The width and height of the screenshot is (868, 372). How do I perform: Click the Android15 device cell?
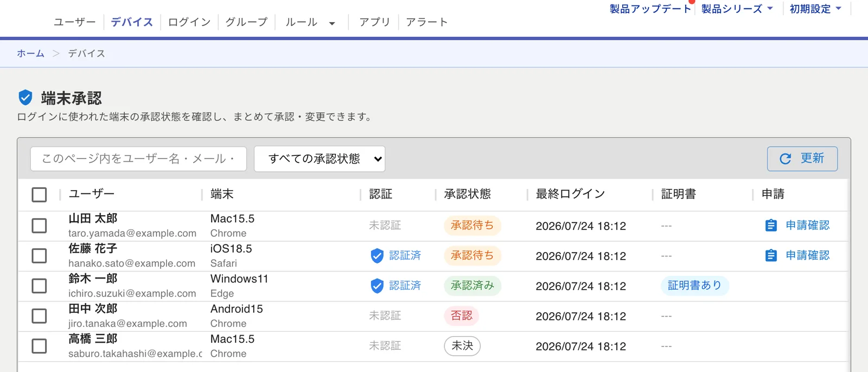click(x=237, y=308)
